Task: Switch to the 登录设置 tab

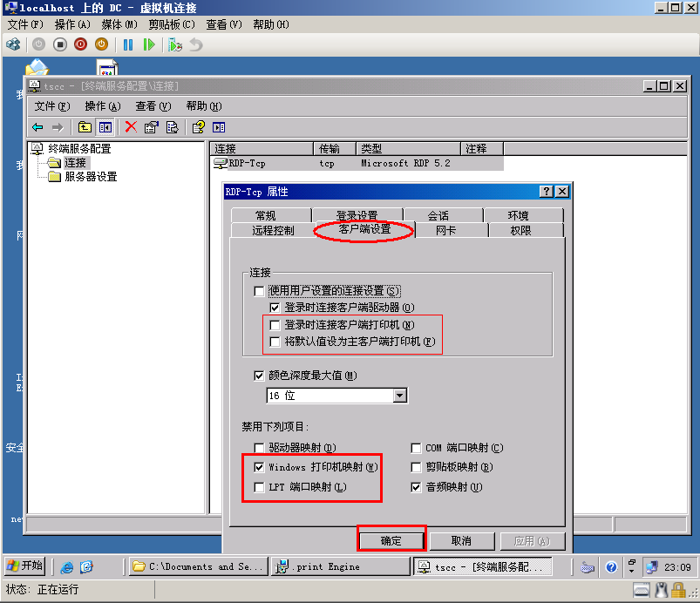Action: [357, 215]
